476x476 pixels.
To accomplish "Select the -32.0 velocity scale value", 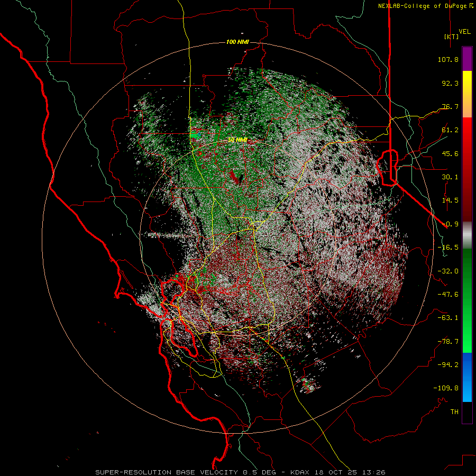I will point(448,271).
